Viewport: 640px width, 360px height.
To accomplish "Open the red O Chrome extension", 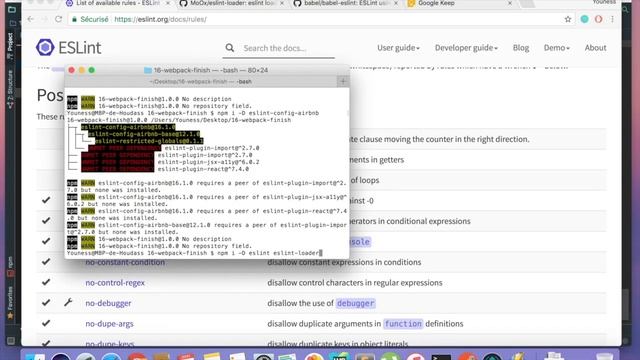I will [598, 19].
